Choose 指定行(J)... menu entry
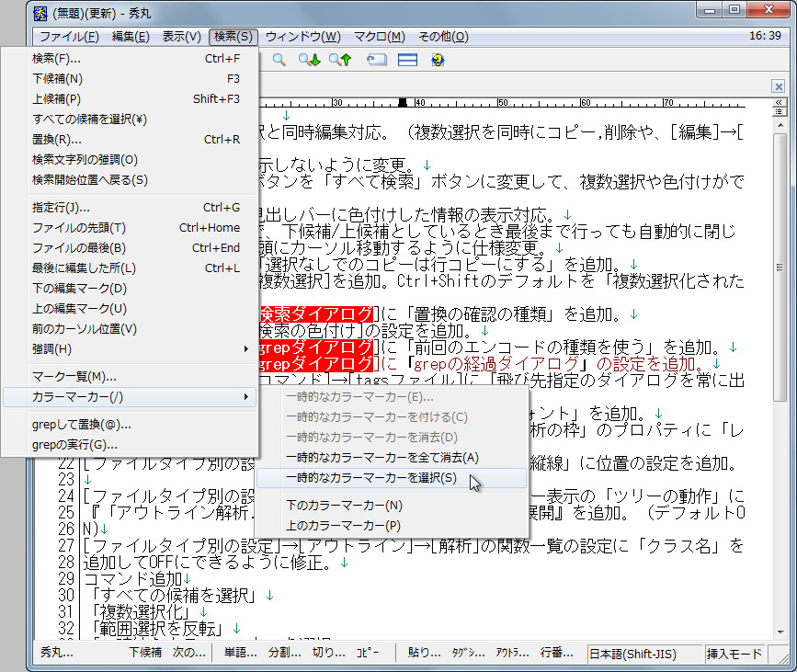Viewport: 797px width, 672px height. [x=130, y=208]
